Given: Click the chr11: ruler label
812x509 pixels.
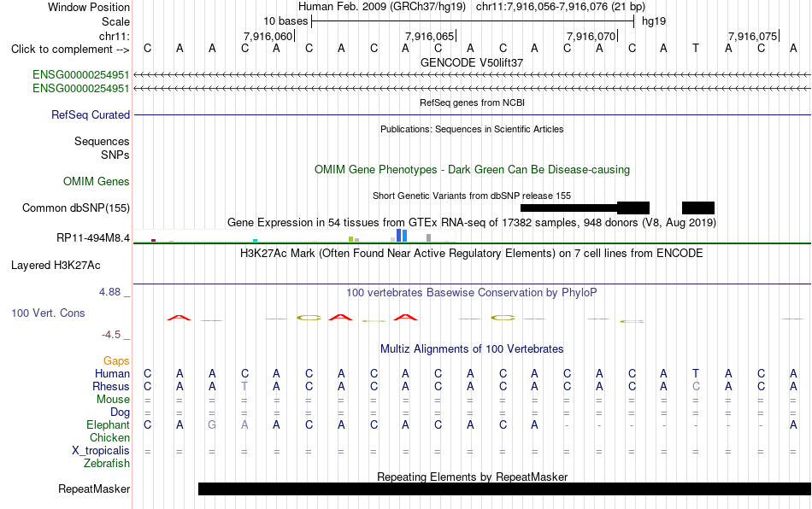Looking at the screenshot, I should pos(115,36).
